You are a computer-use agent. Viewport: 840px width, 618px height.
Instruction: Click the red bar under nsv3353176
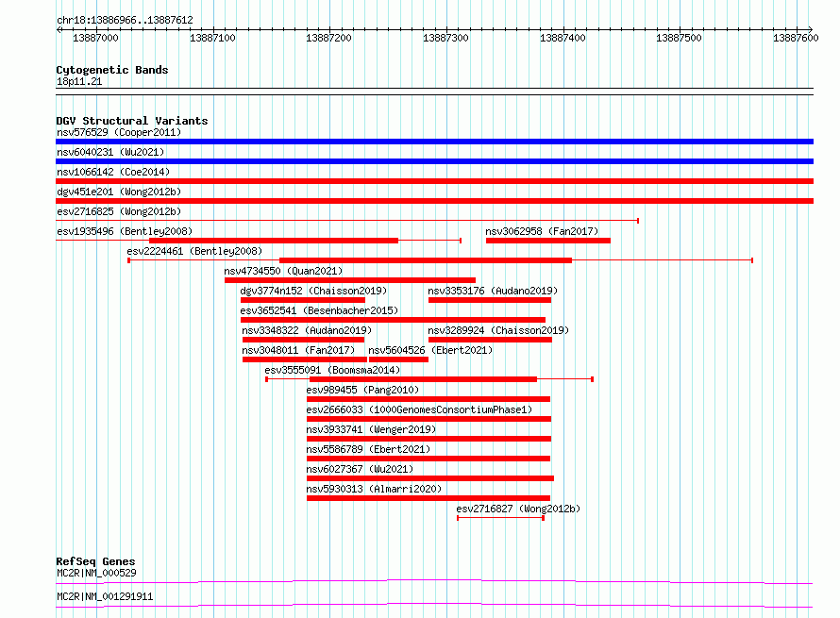pos(490,300)
